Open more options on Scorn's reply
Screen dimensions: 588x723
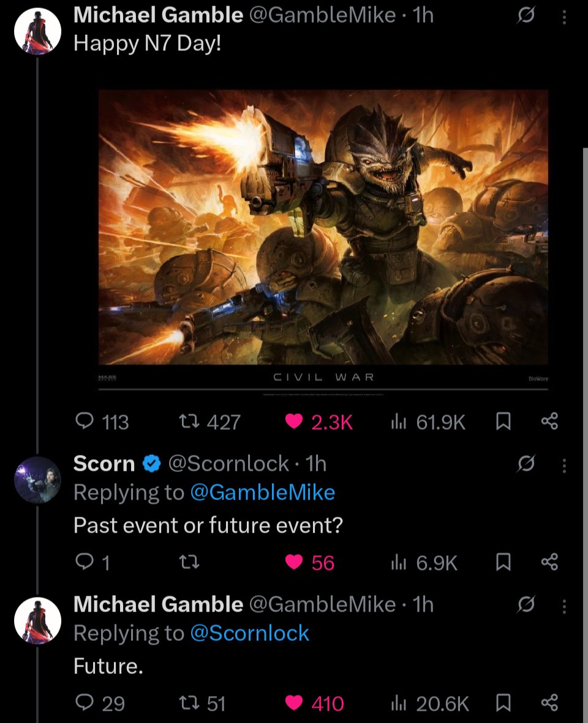(564, 466)
